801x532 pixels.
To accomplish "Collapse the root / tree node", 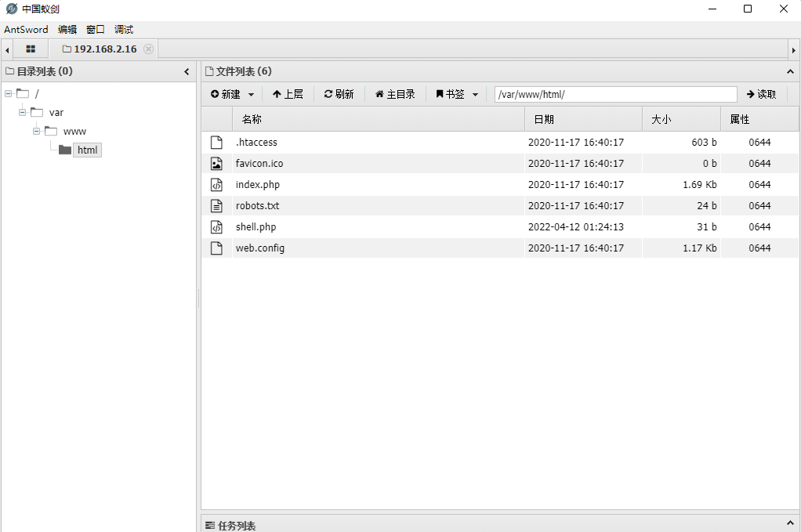I will pos(8,93).
